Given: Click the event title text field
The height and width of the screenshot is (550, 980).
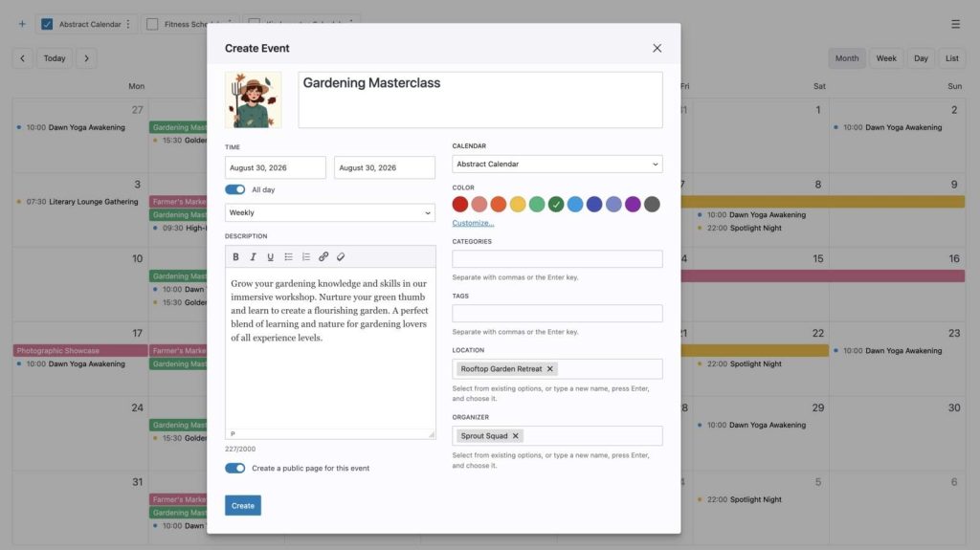Looking at the screenshot, I should [480, 100].
